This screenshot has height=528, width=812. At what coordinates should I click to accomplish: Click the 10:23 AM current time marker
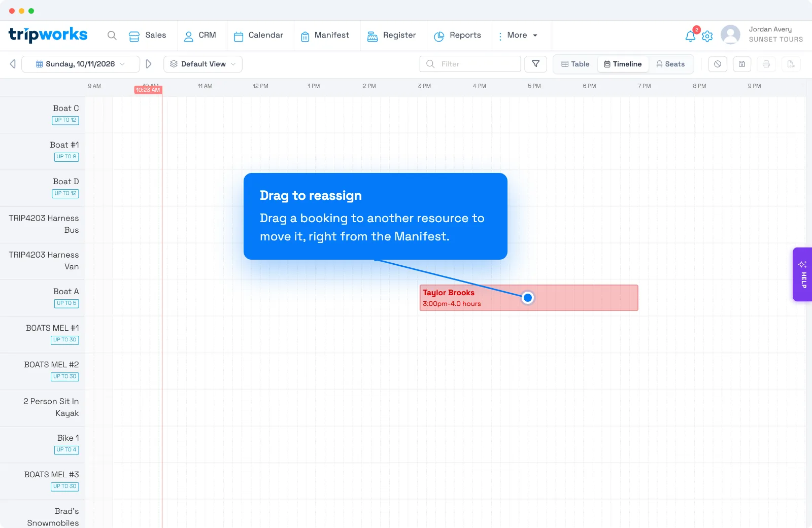click(x=148, y=90)
